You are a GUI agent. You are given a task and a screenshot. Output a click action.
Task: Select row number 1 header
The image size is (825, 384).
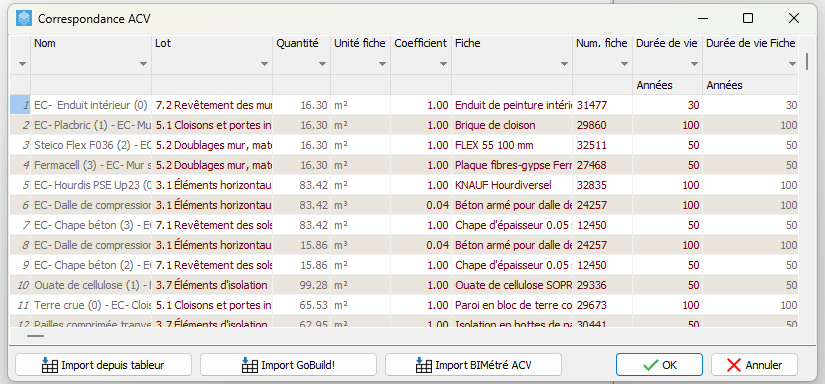click(21, 105)
